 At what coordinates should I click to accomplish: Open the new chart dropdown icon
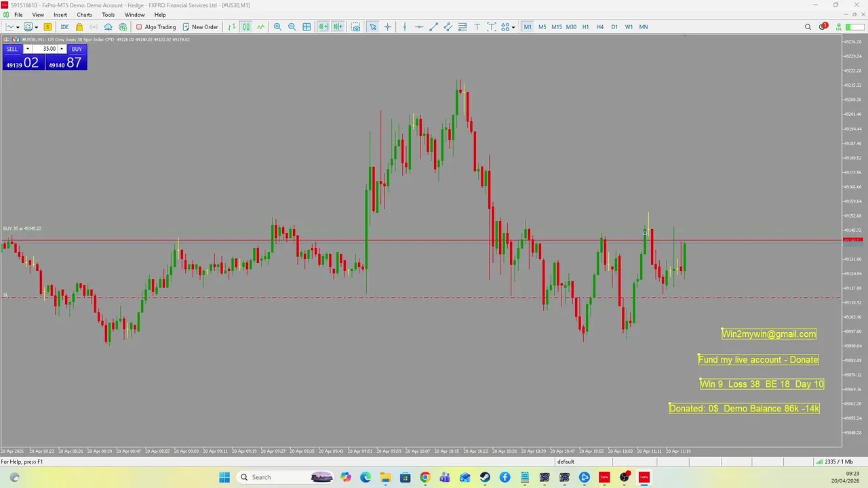pyautogui.click(x=12, y=27)
